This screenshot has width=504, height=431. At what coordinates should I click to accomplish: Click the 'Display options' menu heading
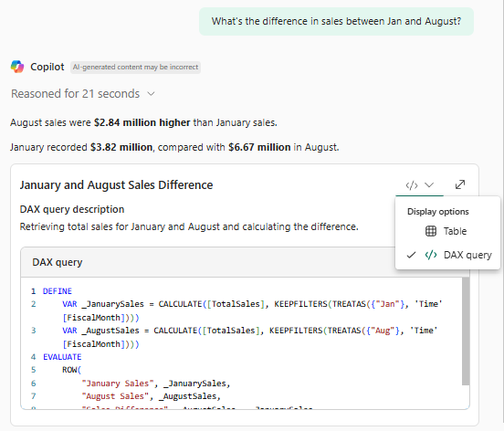pos(437,212)
